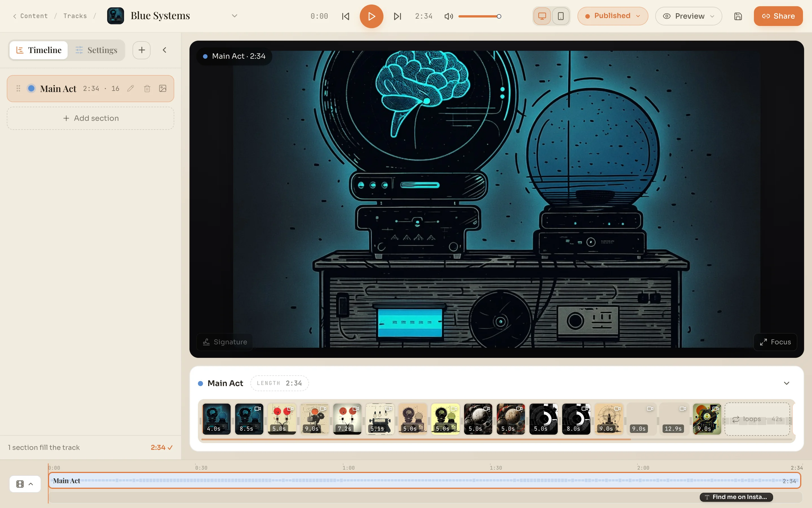The width and height of the screenshot is (812, 508).
Task: Expand the Blue Systems track selector
Action: [235, 16]
